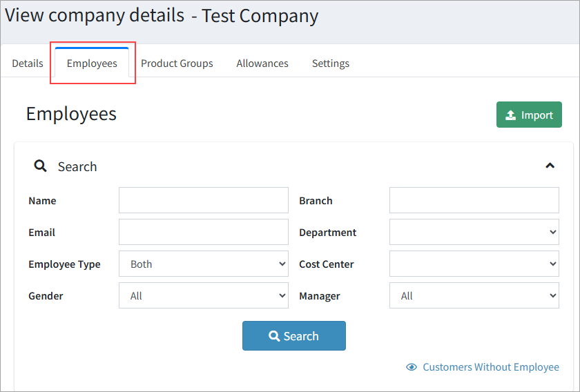Open the Customers Without Employee link

tap(490, 367)
